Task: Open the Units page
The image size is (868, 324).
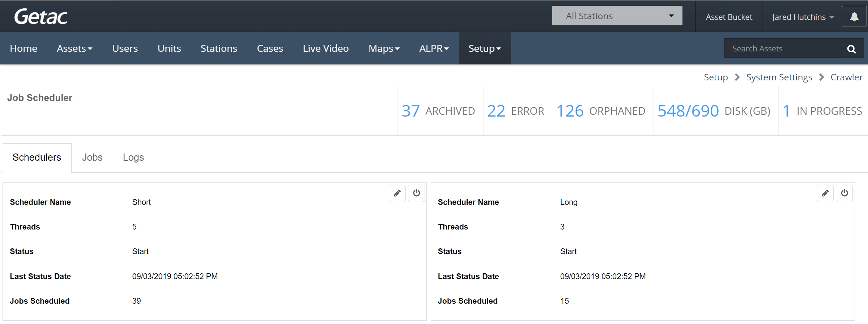Action: (x=169, y=49)
